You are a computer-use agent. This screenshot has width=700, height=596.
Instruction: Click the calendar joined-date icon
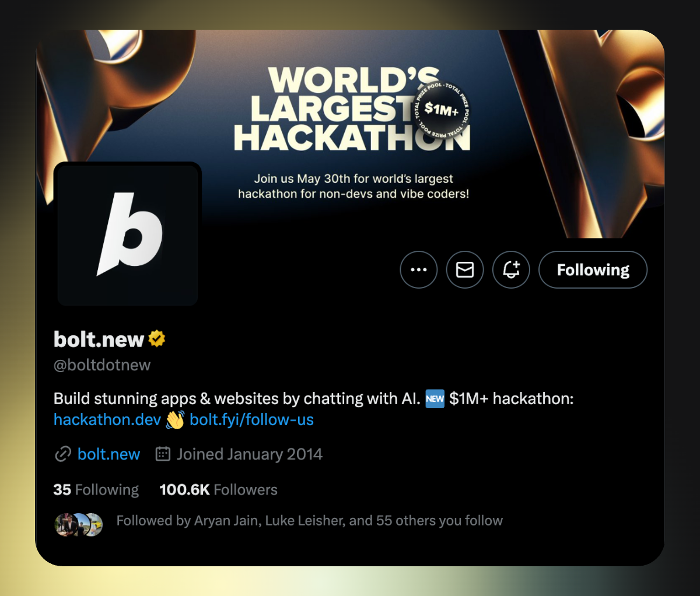click(163, 454)
